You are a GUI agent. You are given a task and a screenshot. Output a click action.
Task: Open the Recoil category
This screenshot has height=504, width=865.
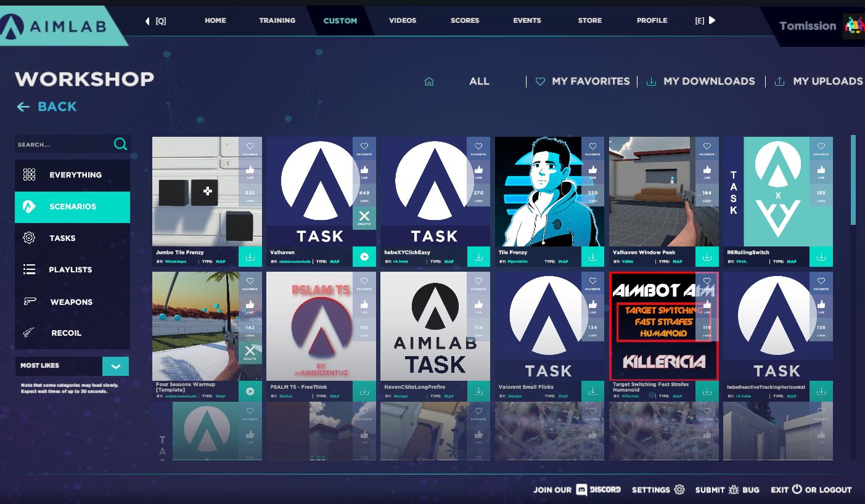click(72, 333)
